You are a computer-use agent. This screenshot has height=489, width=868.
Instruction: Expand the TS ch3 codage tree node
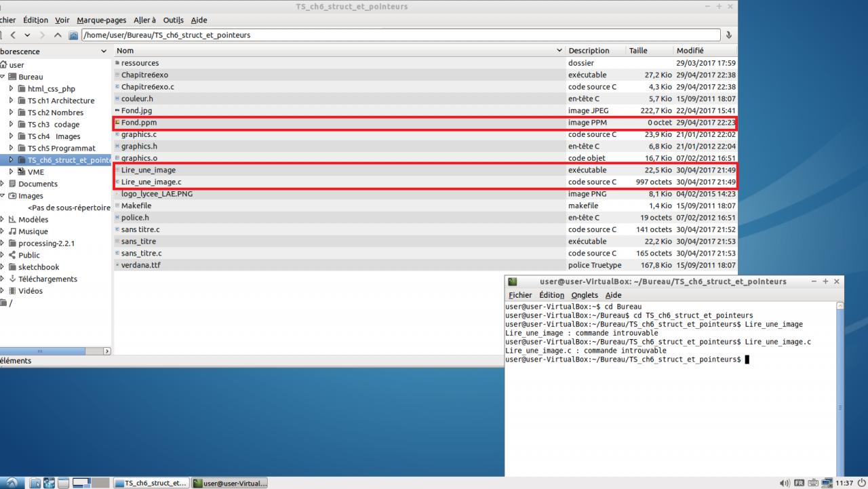[12, 124]
